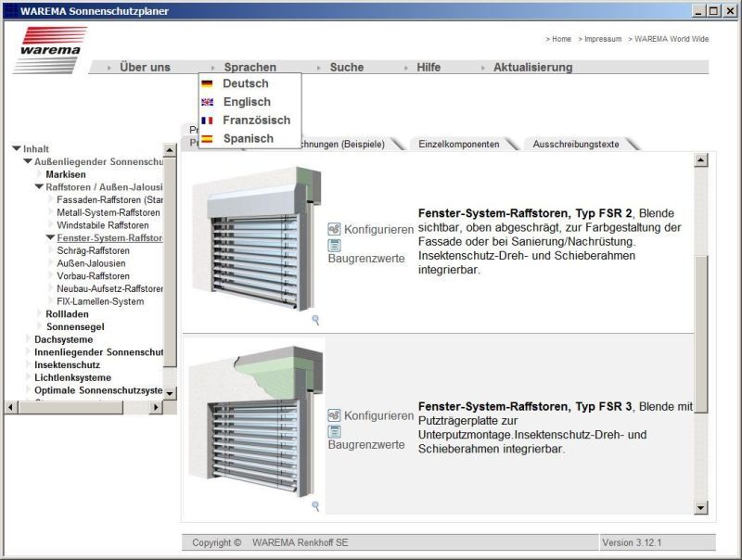The width and height of the screenshot is (742, 560).
Task: Click the tree panel scroll-left arrow
Action: pyautogui.click(x=11, y=407)
